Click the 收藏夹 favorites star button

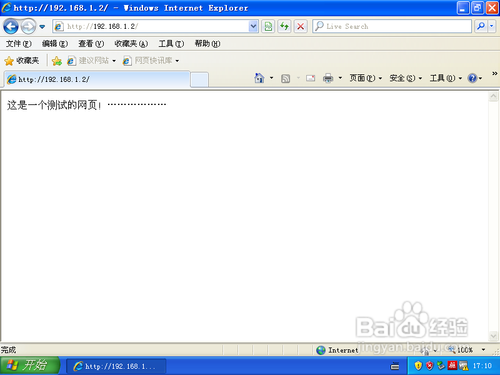point(22,61)
